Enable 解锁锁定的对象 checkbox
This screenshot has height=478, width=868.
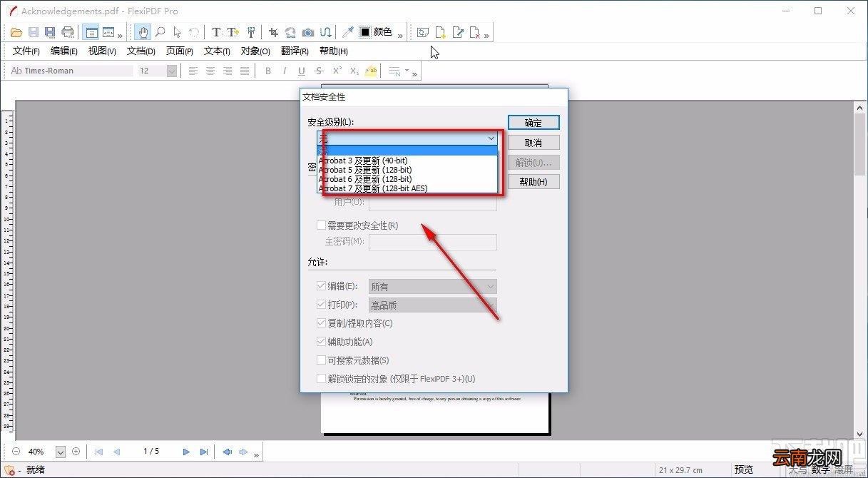tap(322, 379)
